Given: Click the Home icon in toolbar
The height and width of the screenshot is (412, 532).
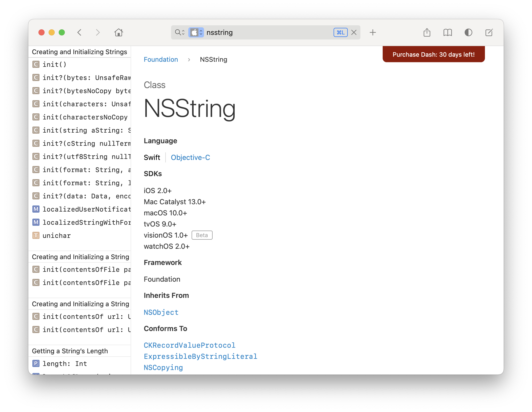Looking at the screenshot, I should pos(118,32).
